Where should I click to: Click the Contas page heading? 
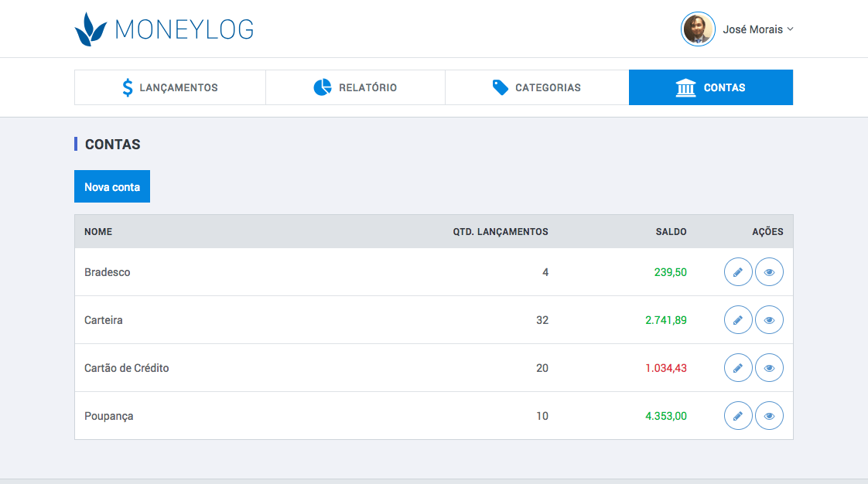tap(112, 145)
